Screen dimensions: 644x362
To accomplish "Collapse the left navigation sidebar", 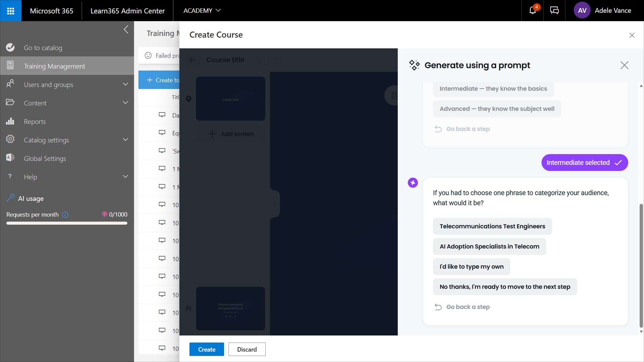I will 126,30.
